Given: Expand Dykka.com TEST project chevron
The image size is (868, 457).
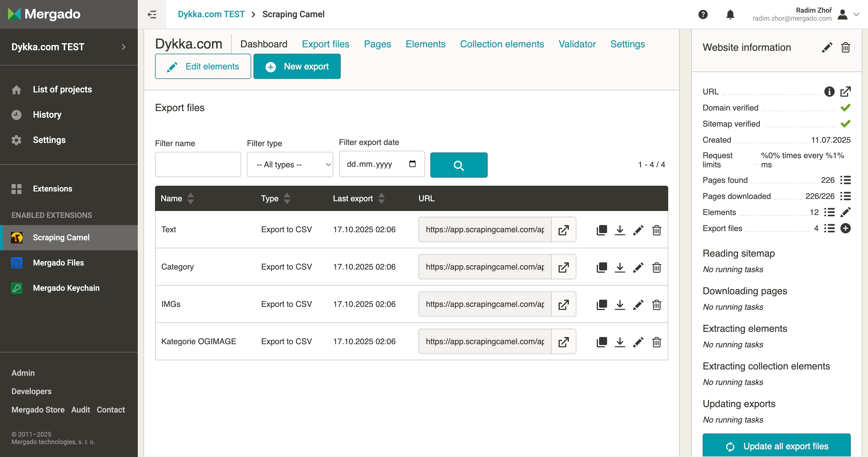Looking at the screenshot, I should (124, 47).
